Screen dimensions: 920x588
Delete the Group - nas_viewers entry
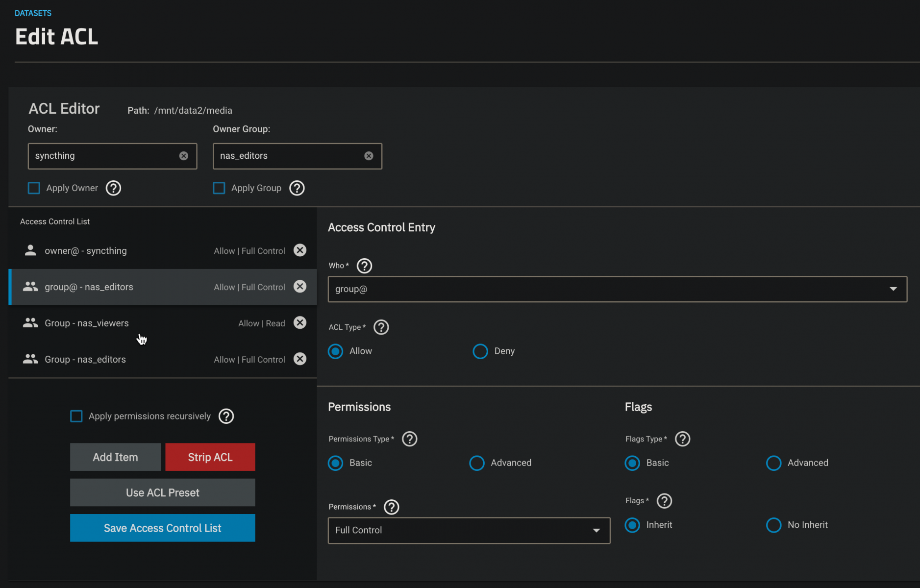300,323
